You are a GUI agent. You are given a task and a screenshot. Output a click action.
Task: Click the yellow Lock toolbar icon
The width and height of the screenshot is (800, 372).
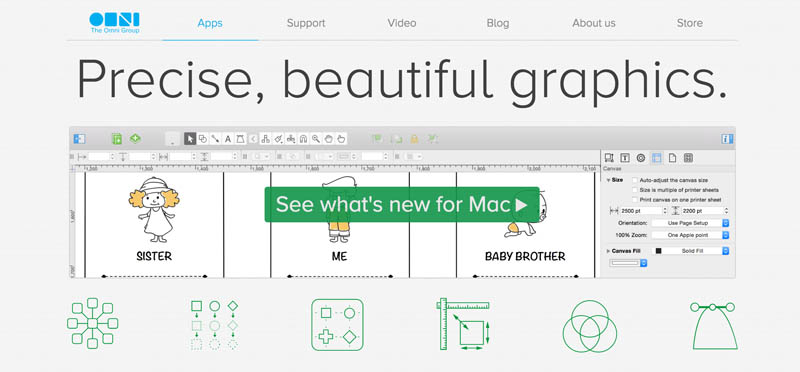point(414,139)
